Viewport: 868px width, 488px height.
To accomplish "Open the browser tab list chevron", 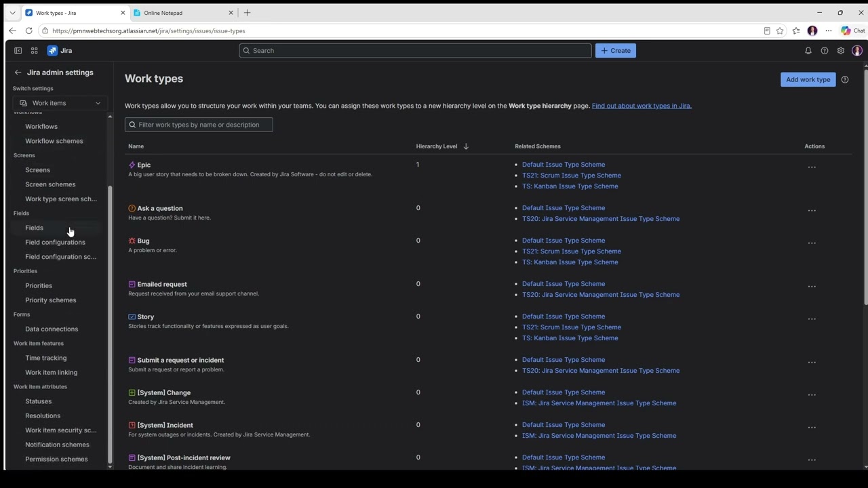I will [12, 13].
